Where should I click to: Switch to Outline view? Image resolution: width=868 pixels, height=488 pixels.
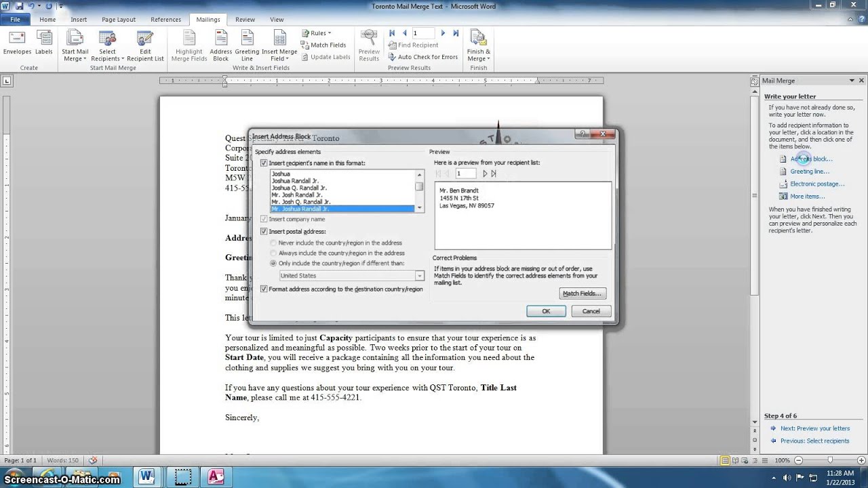tap(755, 460)
